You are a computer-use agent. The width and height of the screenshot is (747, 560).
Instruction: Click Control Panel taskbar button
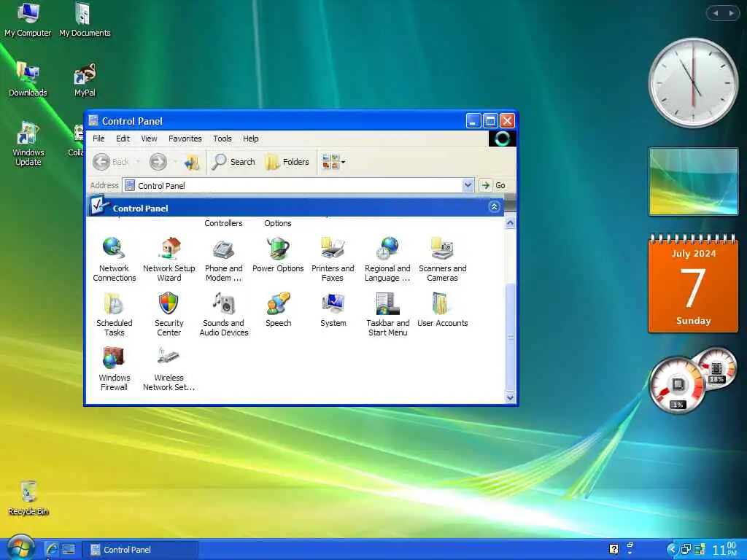coord(139,550)
